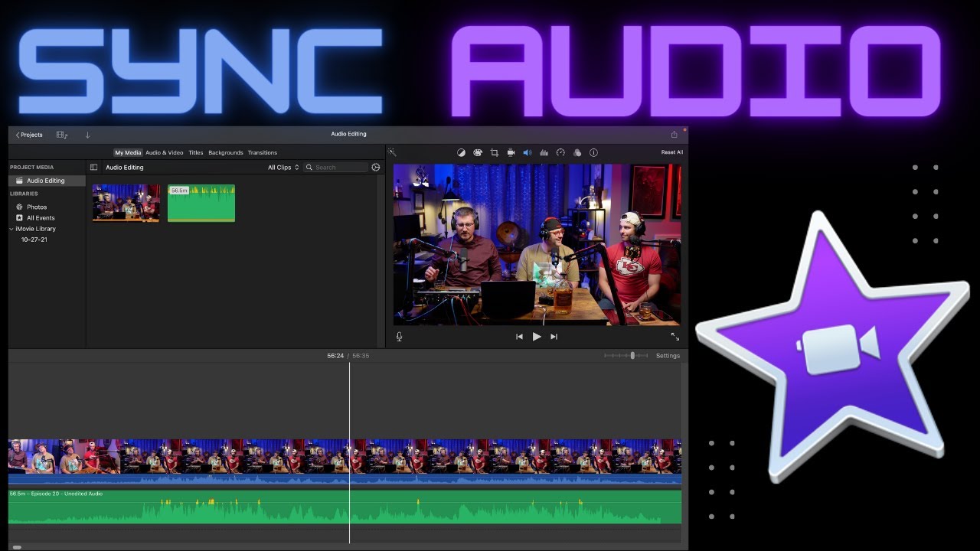Image resolution: width=980 pixels, height=551 pixels.
Task: Play the viewer video
Action: click(537, 337)
